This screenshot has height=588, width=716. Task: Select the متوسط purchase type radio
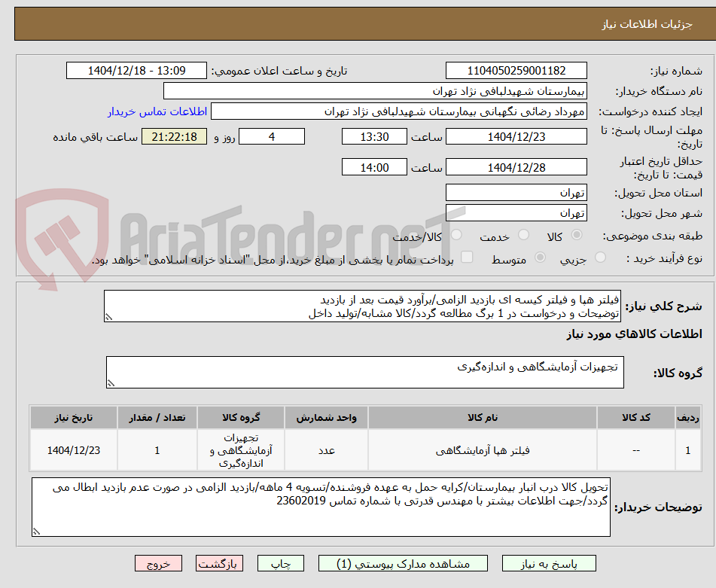pos(540,257)
